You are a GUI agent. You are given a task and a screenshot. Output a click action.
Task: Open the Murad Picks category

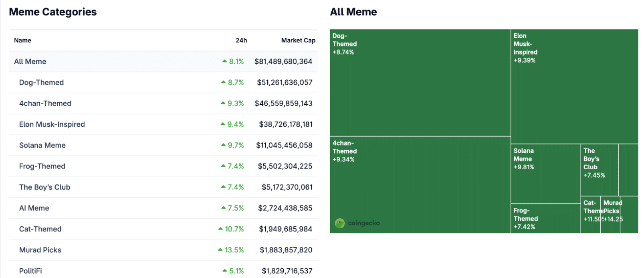point(40,250)
